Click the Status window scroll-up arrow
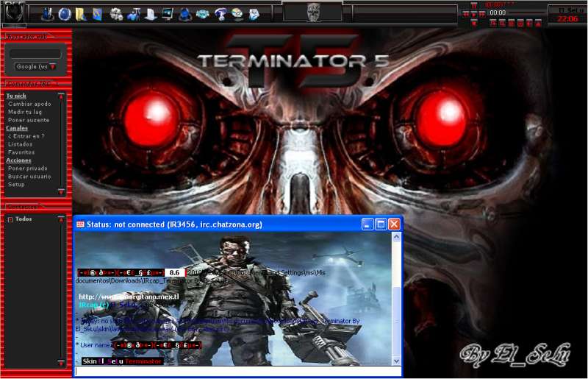 [396, 237]
